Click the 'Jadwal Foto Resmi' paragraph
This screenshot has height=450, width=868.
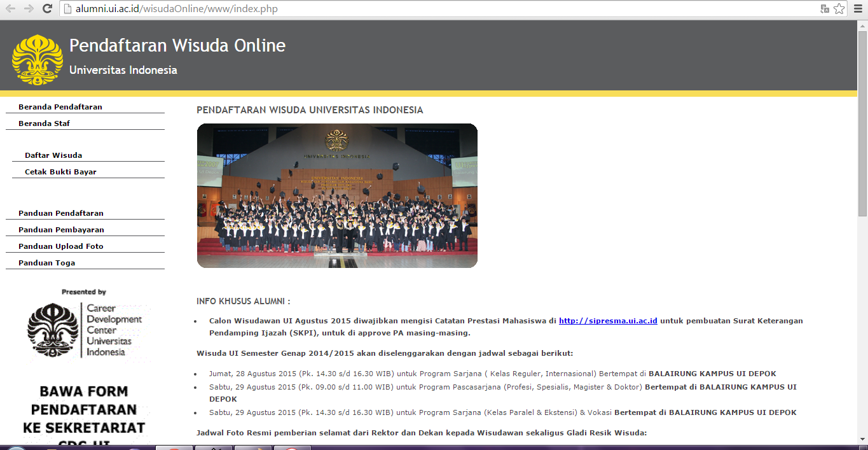click(x=422, y=433)
